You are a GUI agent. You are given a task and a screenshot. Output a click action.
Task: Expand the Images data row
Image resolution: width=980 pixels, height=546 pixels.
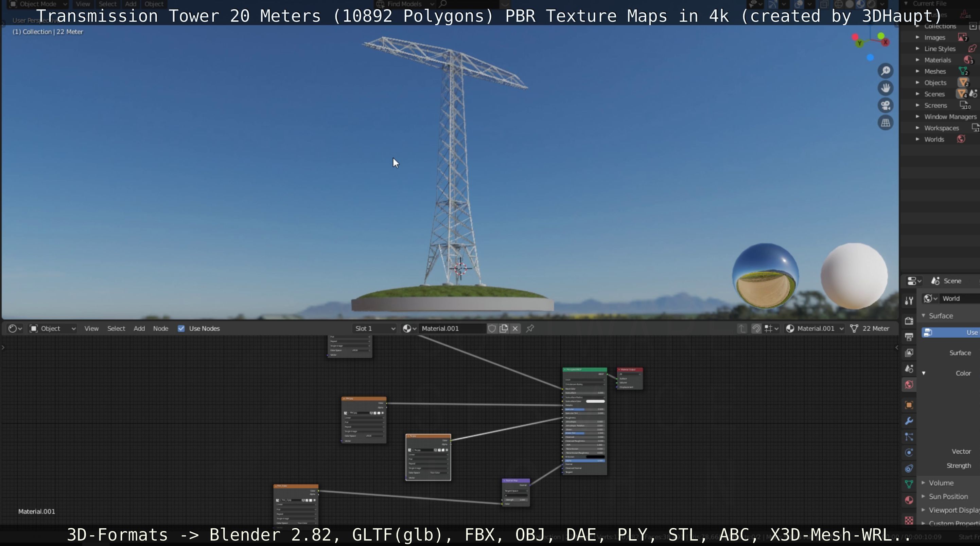917,37
